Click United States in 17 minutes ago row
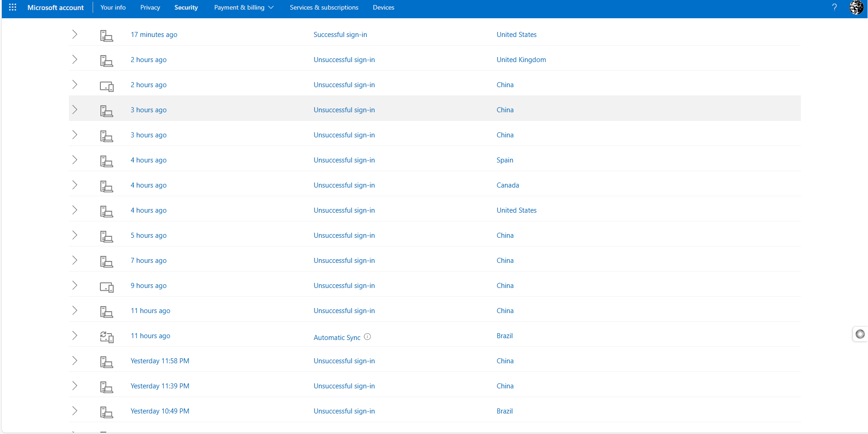 [x=517, y=35]
